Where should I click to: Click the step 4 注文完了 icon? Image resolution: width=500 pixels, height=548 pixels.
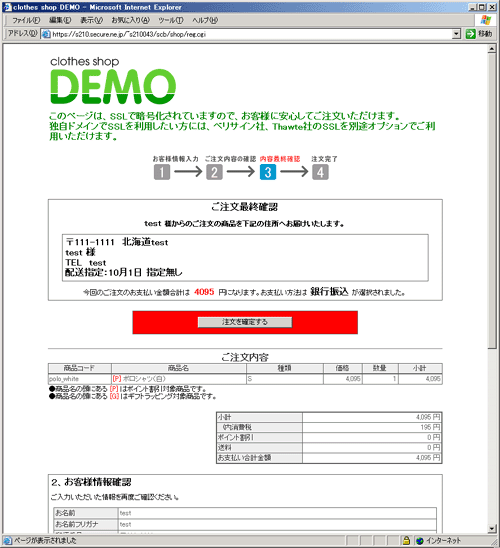320,172
